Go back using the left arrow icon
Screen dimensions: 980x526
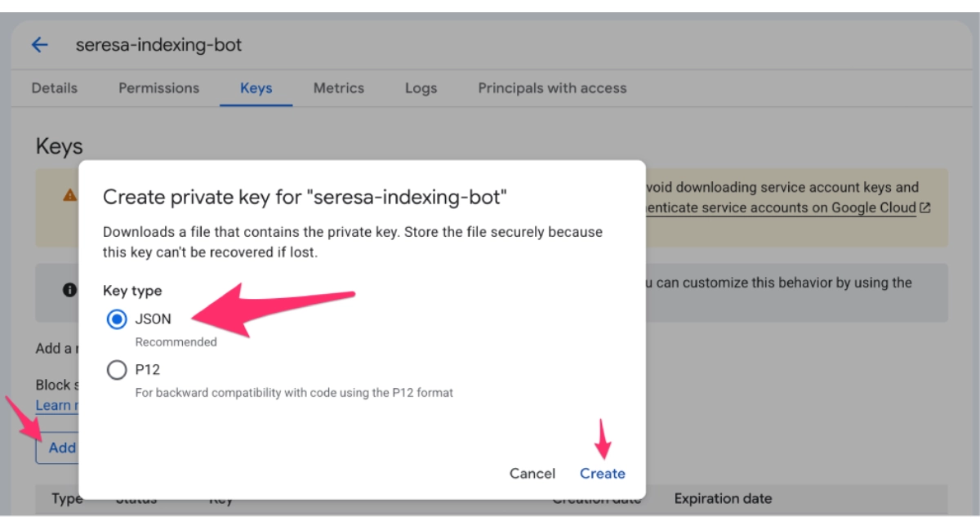click(39, 45)
